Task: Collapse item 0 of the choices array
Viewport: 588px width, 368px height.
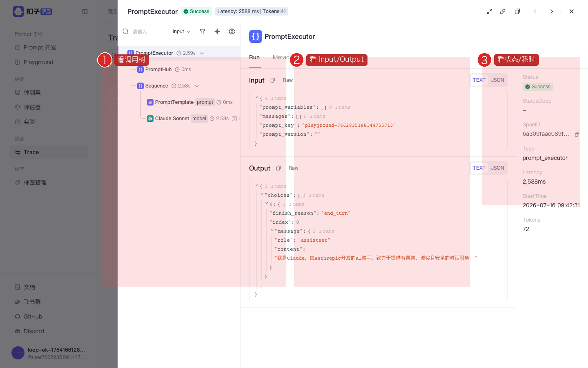Action: pos(267,204)
